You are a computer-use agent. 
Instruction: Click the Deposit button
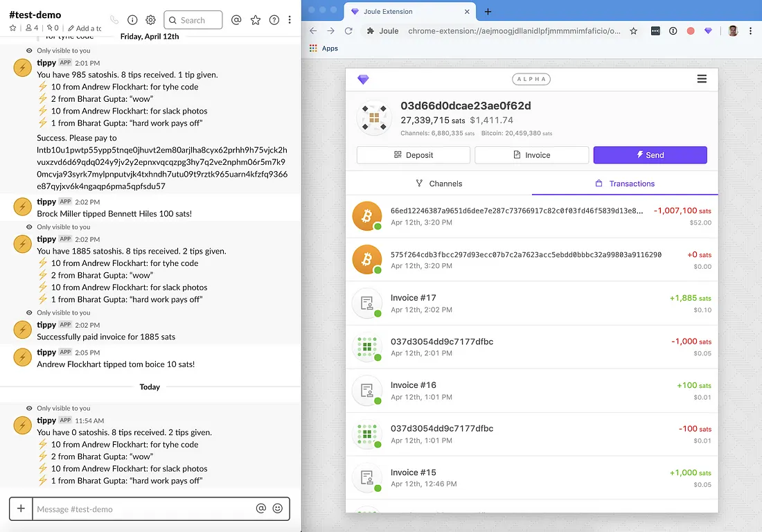pyautogui.click(x=414, y=155)
